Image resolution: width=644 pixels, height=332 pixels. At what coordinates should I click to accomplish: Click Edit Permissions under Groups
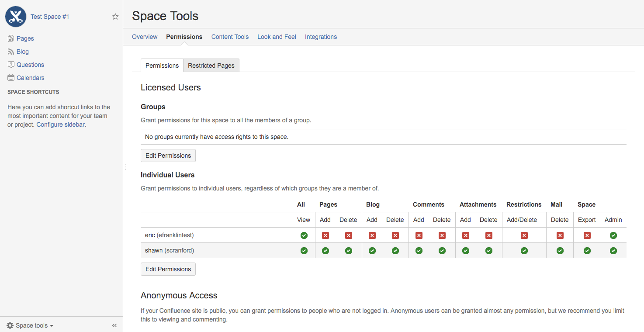(168, 156)
